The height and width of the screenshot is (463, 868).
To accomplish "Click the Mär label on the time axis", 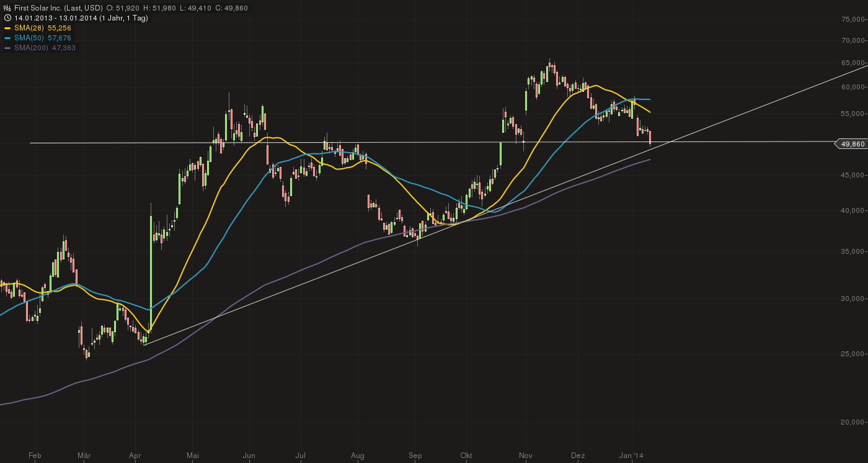I will coord(84,456).
